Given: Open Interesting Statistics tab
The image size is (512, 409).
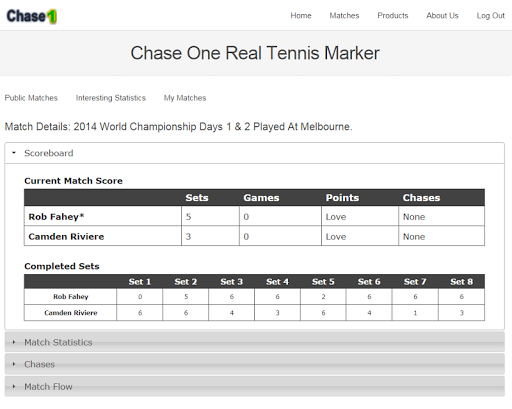Looking at the screenshot, I should pyautogui.click(x=111, y=98).
